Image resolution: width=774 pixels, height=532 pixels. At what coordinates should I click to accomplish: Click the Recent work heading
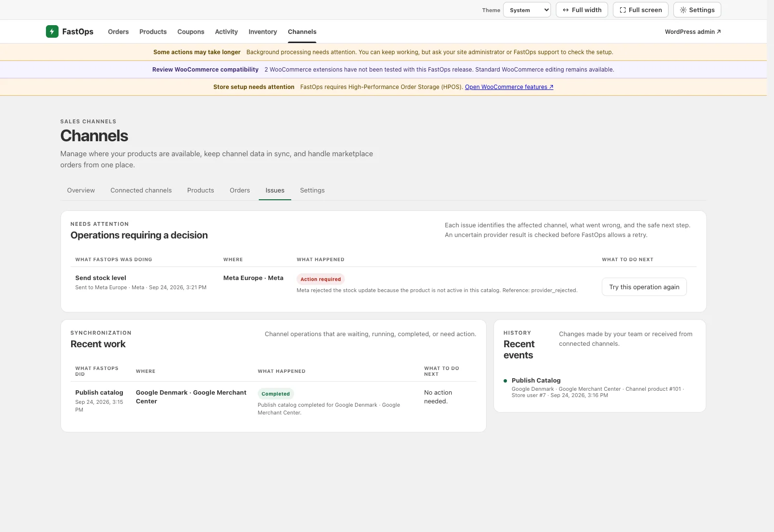[98, 344]
